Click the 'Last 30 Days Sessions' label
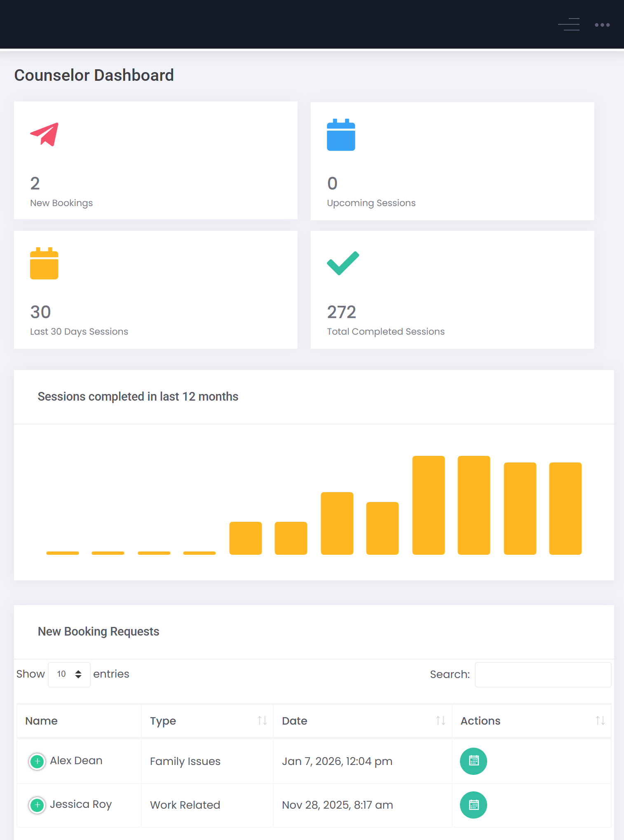This screenshot has width=624, height=840. (79, 331)
